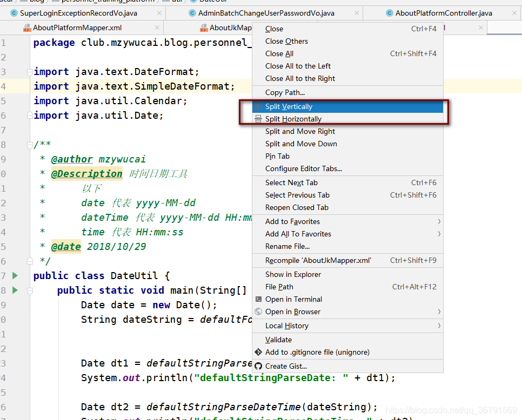Viewport: 522px width, 420px height.
Task: Click the @Description tag in Javadoc
Action: tap(87, 174)
